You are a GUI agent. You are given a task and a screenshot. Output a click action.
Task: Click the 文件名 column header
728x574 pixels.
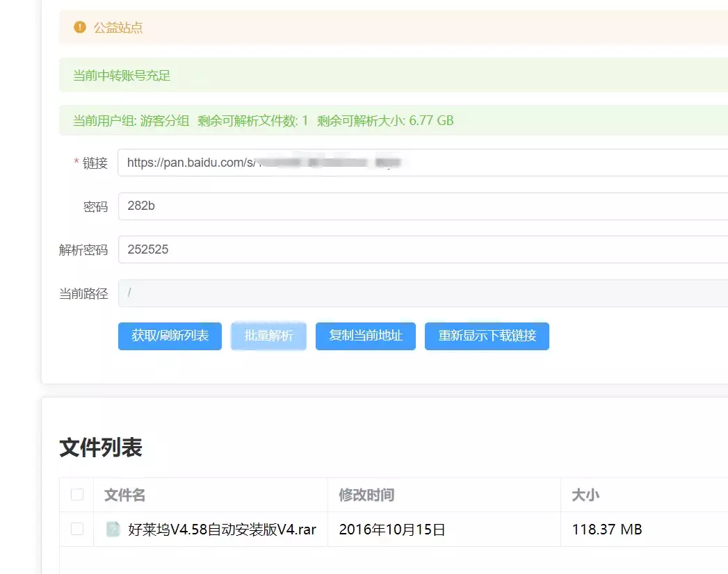125,495
